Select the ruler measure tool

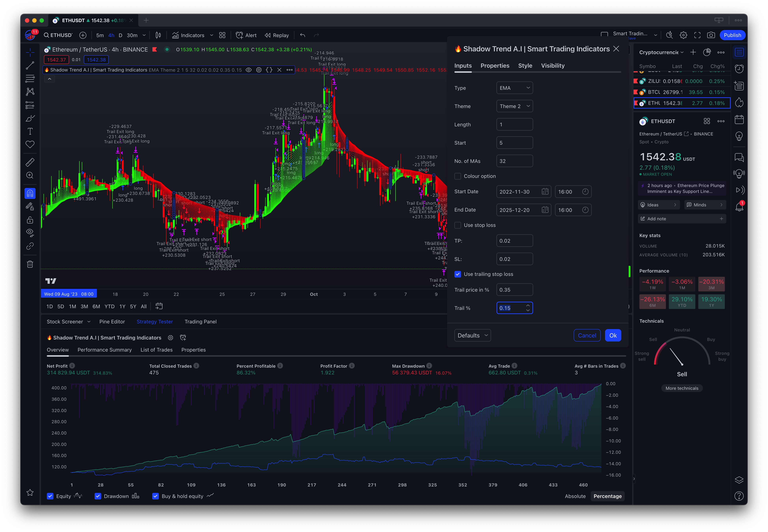(30, 162)
